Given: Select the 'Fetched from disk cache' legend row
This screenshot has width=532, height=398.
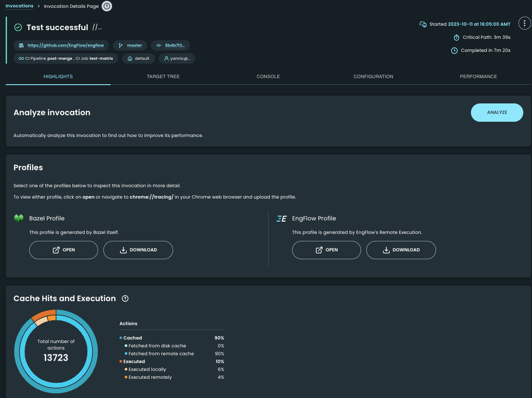Looking at the screenshot, I should pyautogui.click(x=172, y=346).
